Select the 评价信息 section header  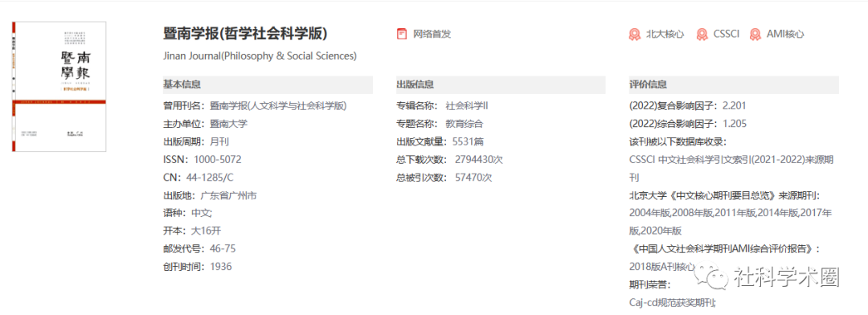pos(734,84)
